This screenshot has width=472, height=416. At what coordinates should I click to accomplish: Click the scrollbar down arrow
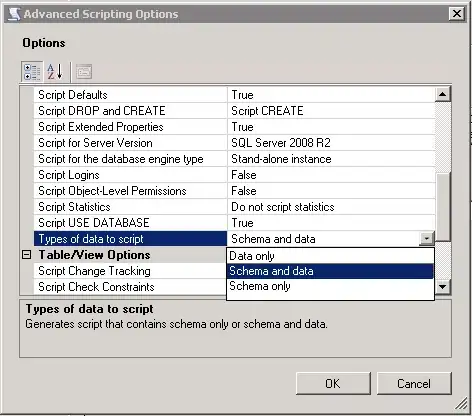[x=443, y=287]
